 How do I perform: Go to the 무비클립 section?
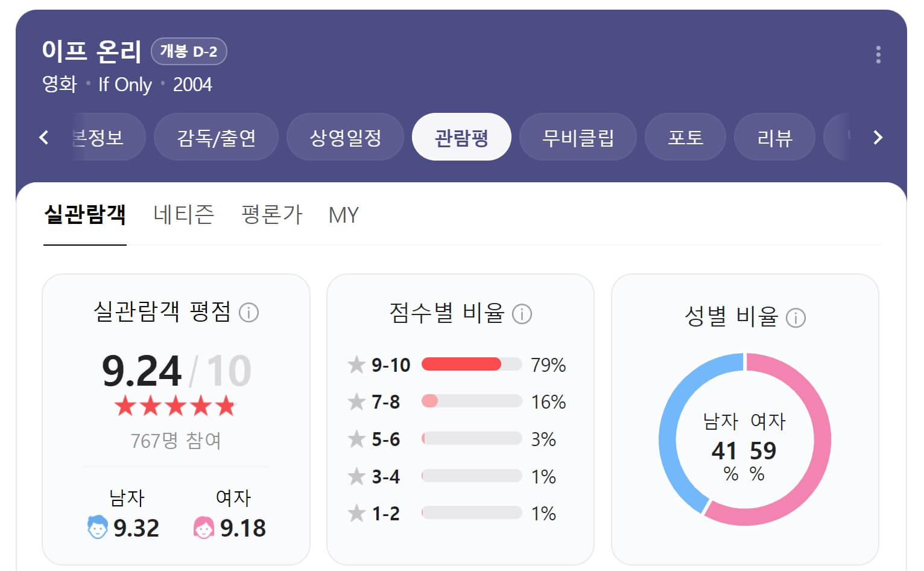tap(577, 138)
